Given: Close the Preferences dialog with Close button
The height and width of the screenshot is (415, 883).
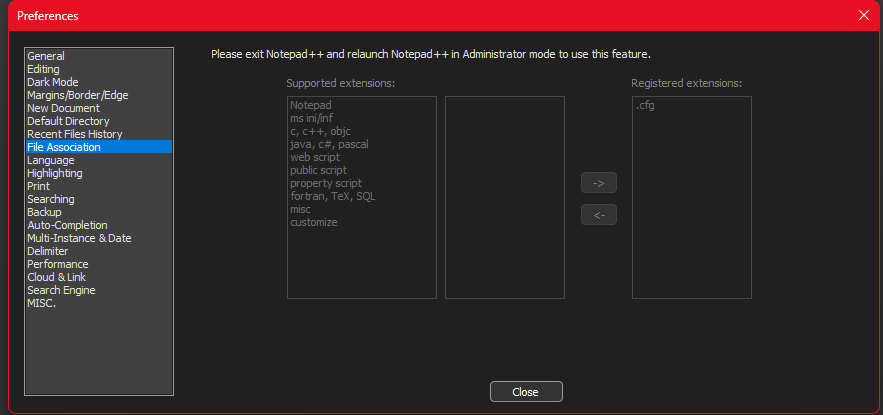Looking at the screenshot, I should [x=526, y=392].
